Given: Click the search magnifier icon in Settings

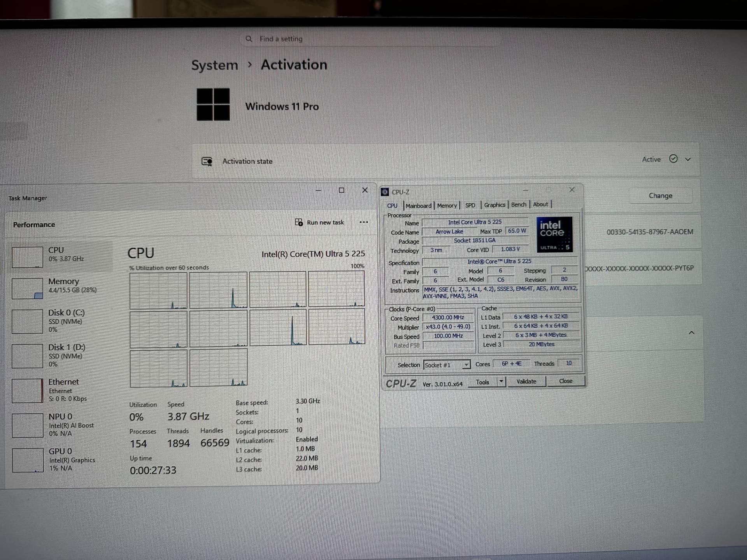Looking at the screenshot, I should (x=249, y=39).
